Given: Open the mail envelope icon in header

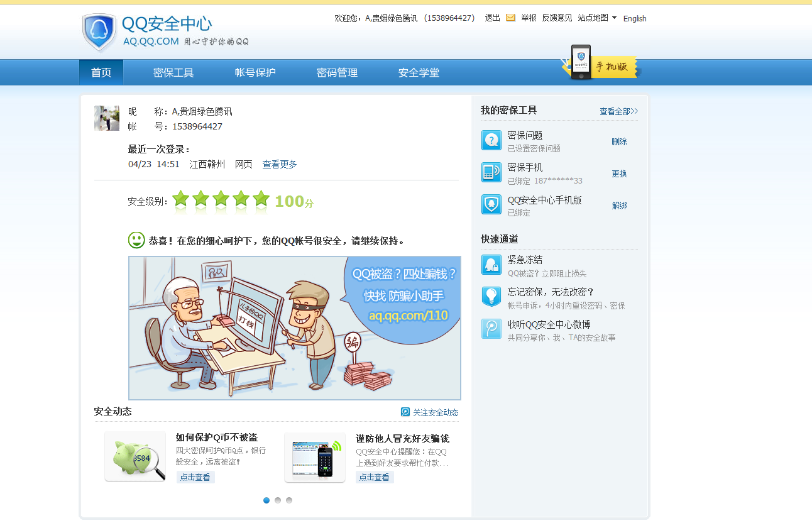Looking at the screenshot, I should click(x=510, y=18).
